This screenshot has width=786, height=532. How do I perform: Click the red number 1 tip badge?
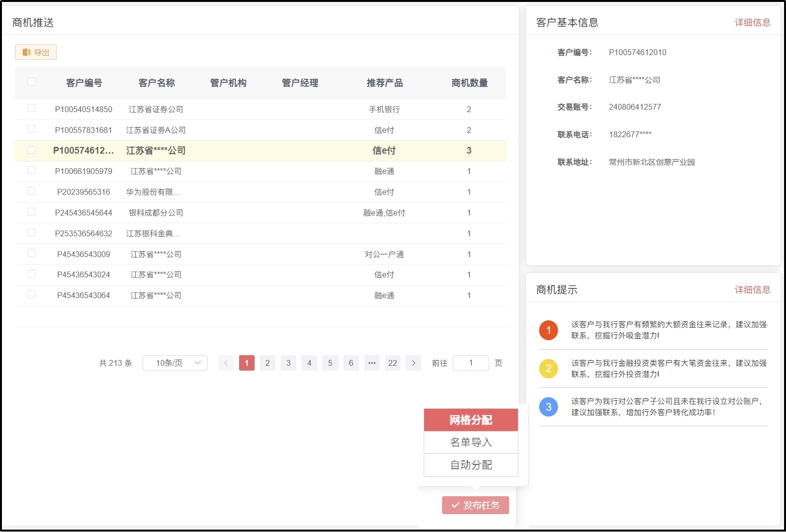548,330
